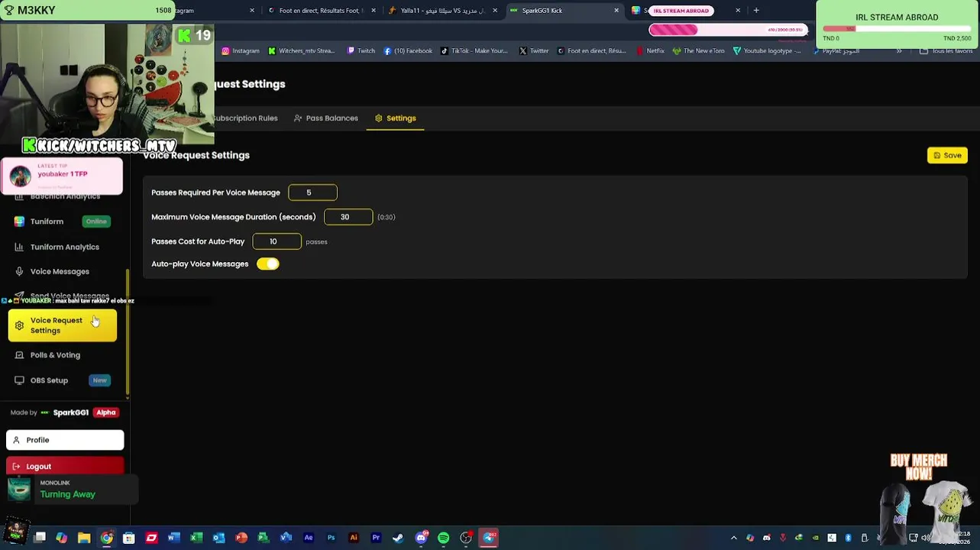The height and width of the screenshot is (550, 980).
Task: Open the Voice Messages microphone icon
Action: (x=19, y=271)
